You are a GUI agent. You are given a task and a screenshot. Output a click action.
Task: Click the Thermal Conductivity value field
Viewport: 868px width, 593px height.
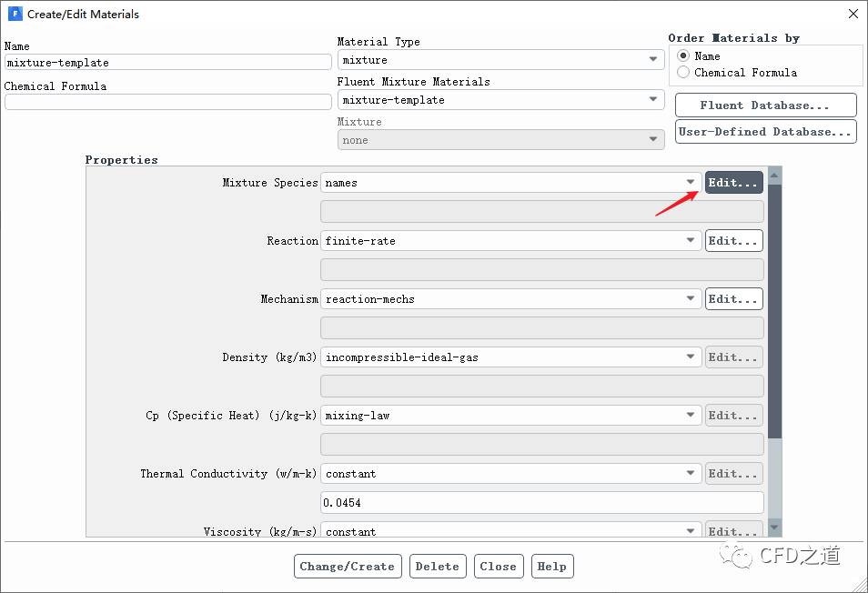(541, 503)
